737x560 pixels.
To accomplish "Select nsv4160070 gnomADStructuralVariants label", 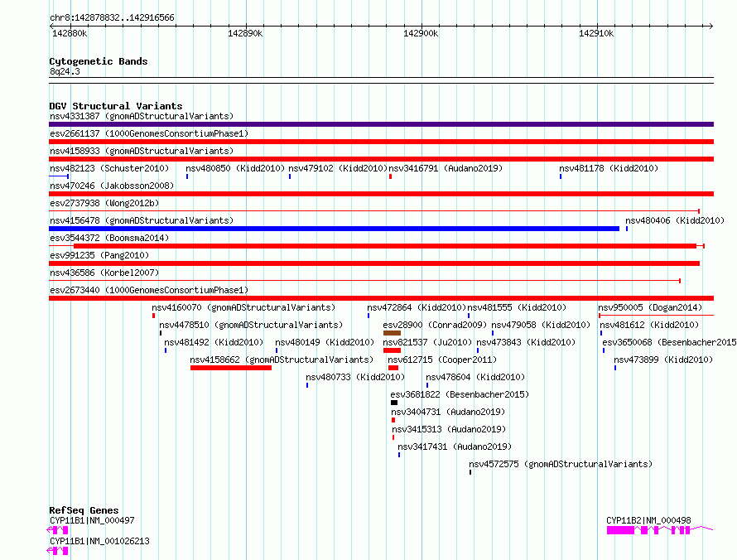I will point(243,307).
